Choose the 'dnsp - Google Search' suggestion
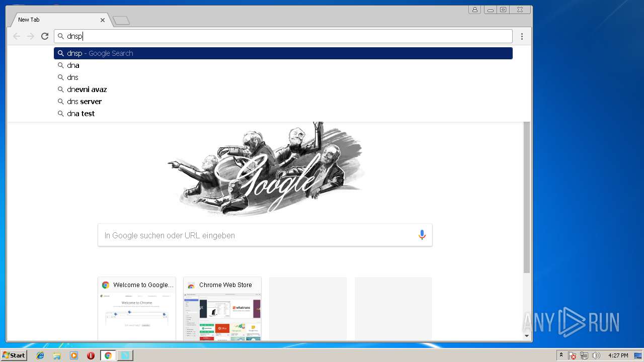 tap(283, 53)
